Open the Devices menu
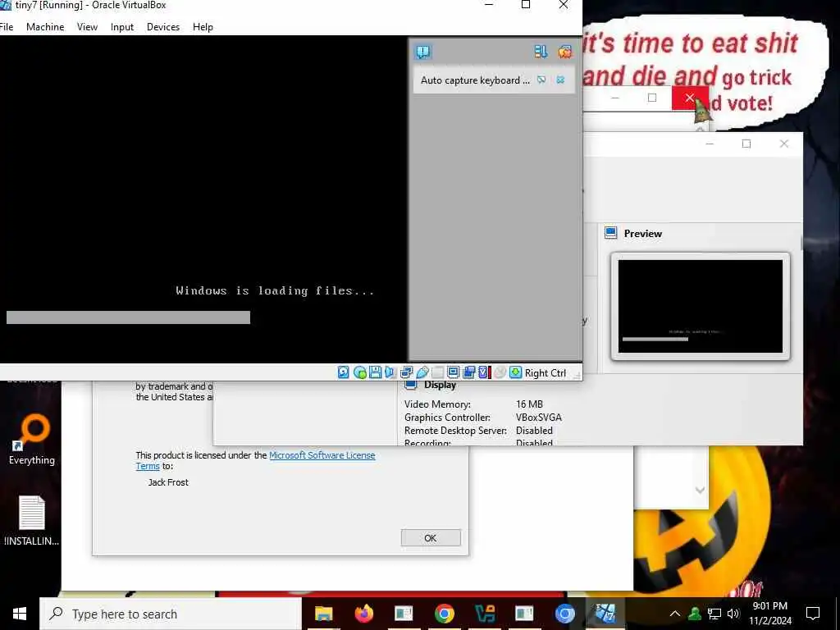Screen dimensions: 840x630 click(x=163, y=27)
